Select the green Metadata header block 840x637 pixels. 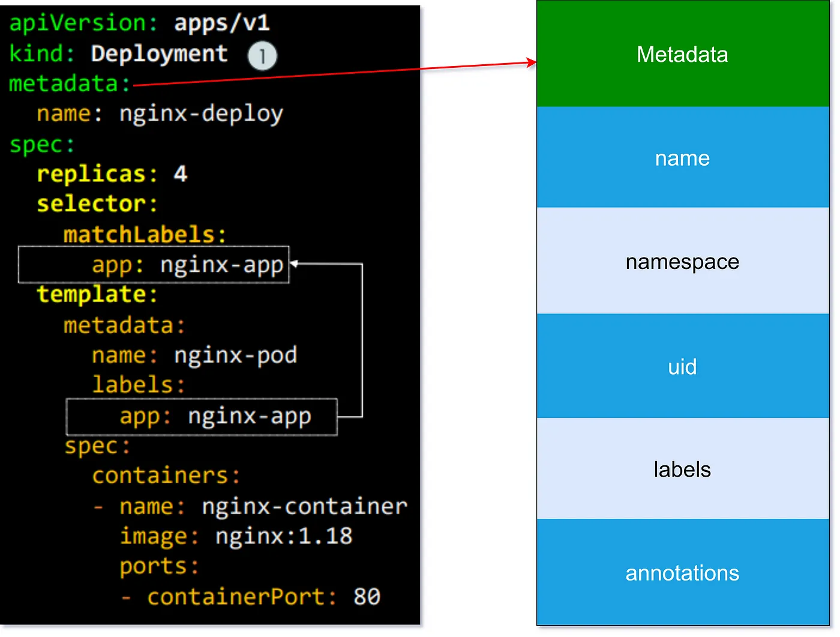[682, 55]
